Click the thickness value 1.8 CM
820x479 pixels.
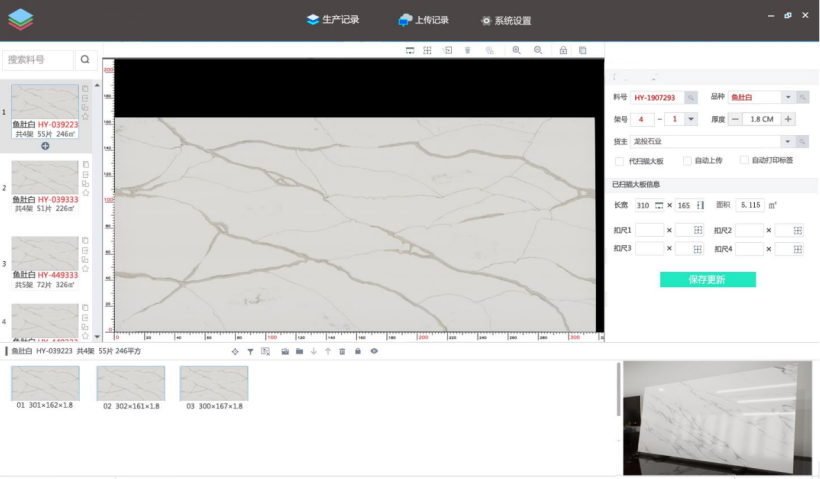(761, 119)
